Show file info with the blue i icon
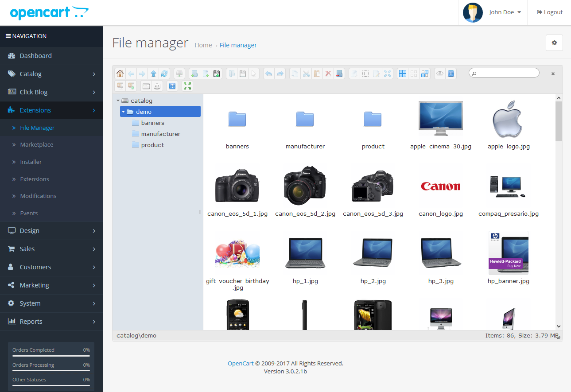Image resolution: width=571 pixels, height=392 pixels. click(451, 74)
